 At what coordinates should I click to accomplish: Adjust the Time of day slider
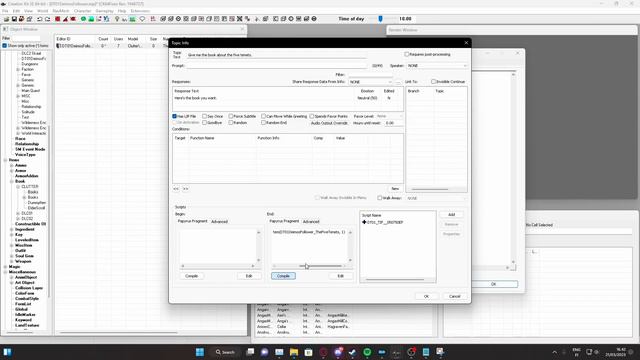(380, 19)
